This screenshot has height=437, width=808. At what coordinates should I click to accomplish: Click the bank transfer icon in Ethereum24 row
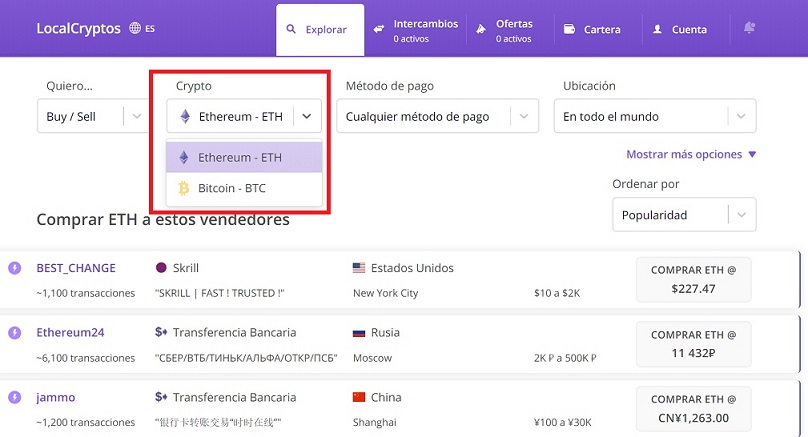click(x=161, y=332)
